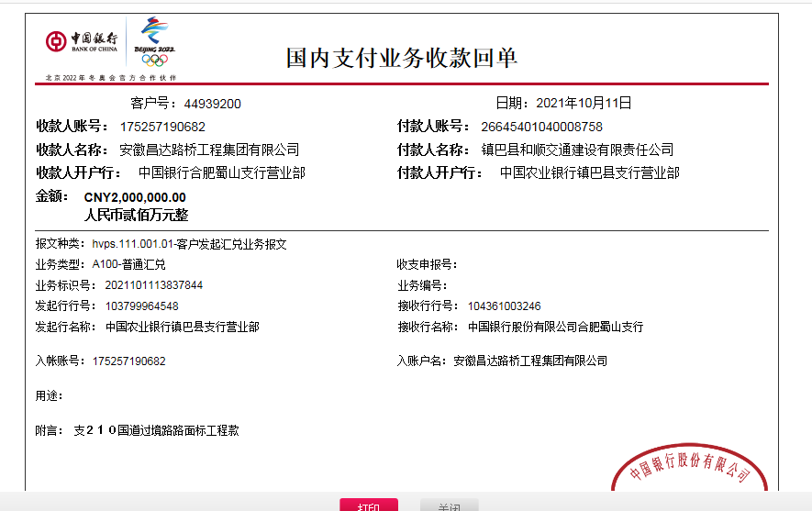Click the red 中国银行股份有限公司 seal stamp

[x=689, y=468]
